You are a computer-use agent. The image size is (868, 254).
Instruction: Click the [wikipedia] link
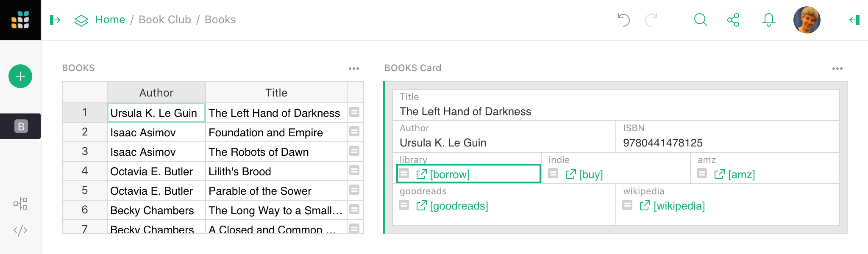click(679, 206)
